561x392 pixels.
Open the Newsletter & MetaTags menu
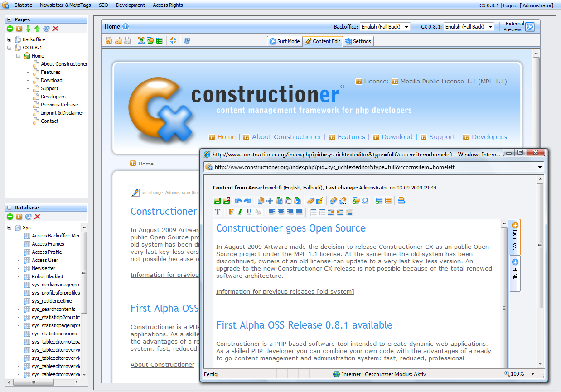coord(66,5)
